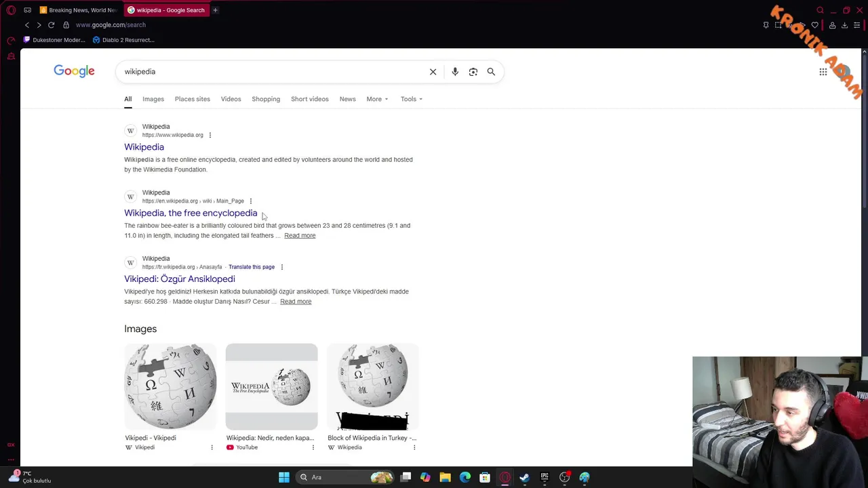
Task: Open Vikipedi: Özgür Ansiklopedi link
Action: (x=180, y=279)
